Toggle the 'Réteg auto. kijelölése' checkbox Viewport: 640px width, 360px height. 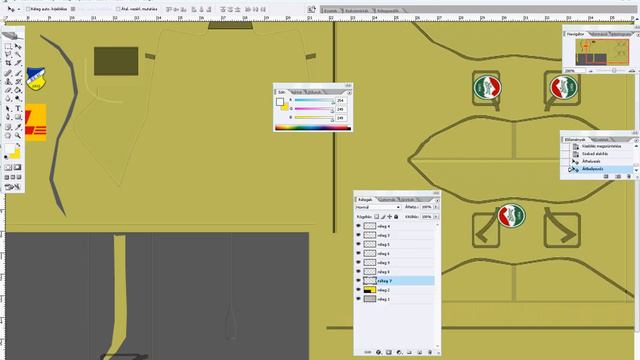pos(28,9)
